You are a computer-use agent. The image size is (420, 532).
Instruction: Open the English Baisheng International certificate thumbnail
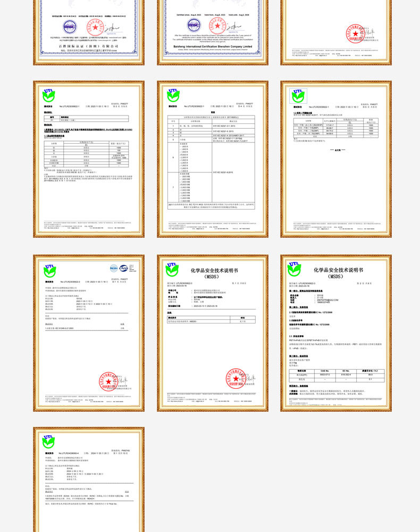click(213, 32)
